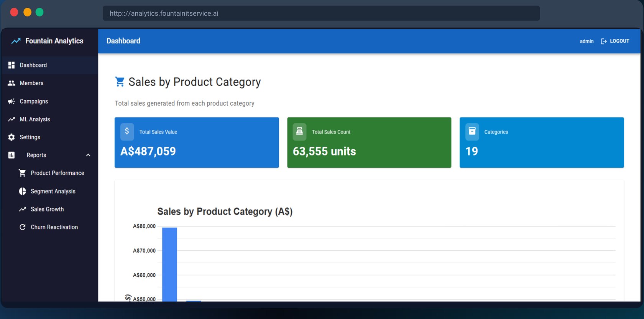
Task: Click the Total Sales Value label
Action: [158, 132]
